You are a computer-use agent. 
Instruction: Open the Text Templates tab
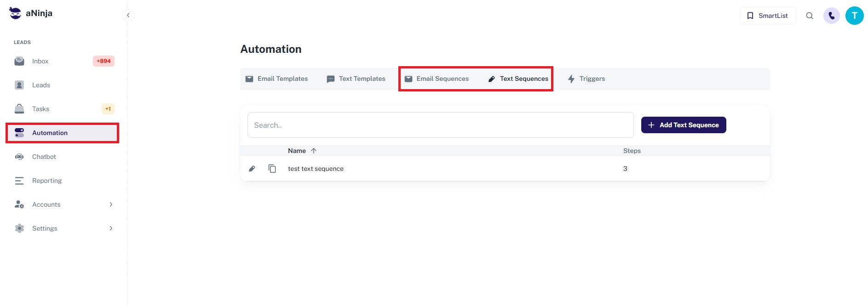coord(356,79)
